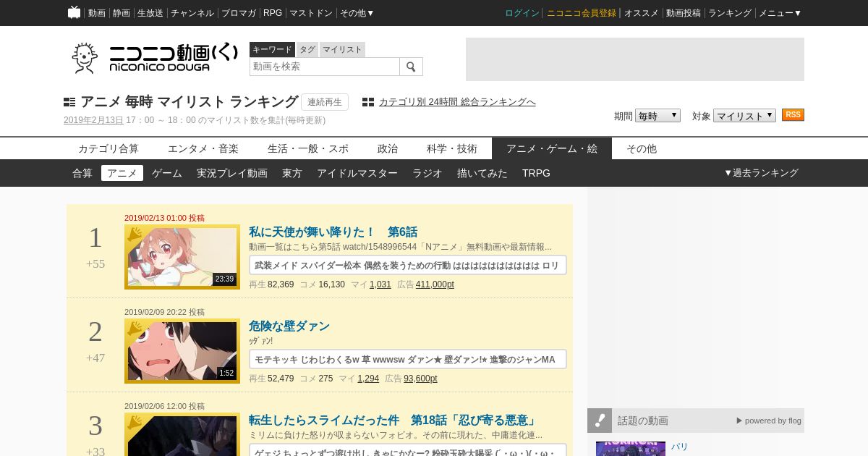This screenshot has height=456, width=868.
Task: Click the Niconico Douga logo
Action: click(x=155, y=58)
